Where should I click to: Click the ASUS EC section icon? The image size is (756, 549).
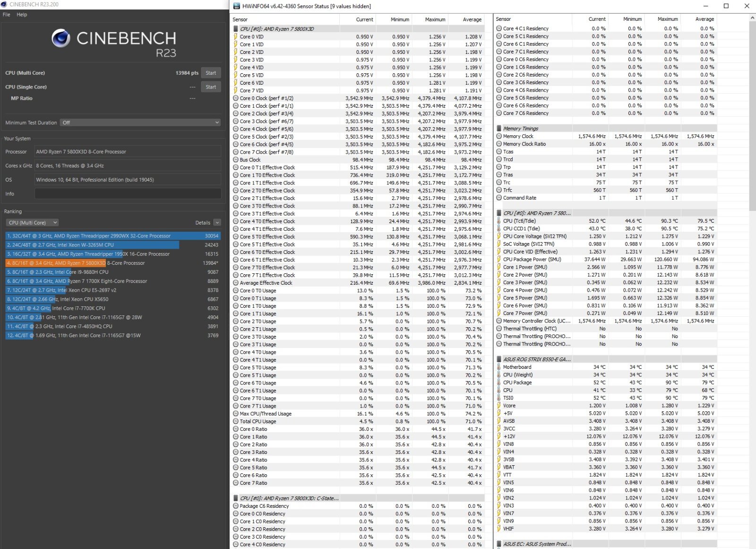coord(499,544)
